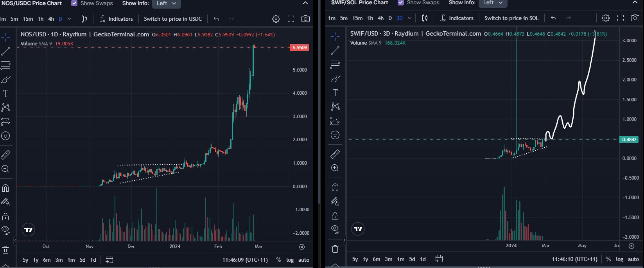644x268 pixels.
Task: Uncheck Show Swaps on $WIF/SOL chart
Action: click(x=401, y=3)
